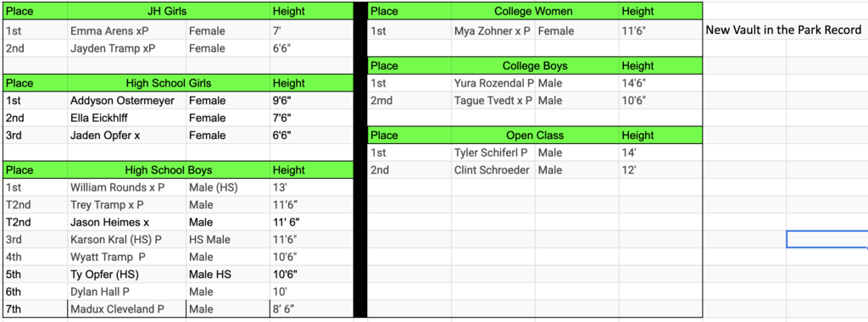Click the Yura Rozendal P cell
Screen dimensions: 868x322
pyautogui.click(x=493, y=84)
